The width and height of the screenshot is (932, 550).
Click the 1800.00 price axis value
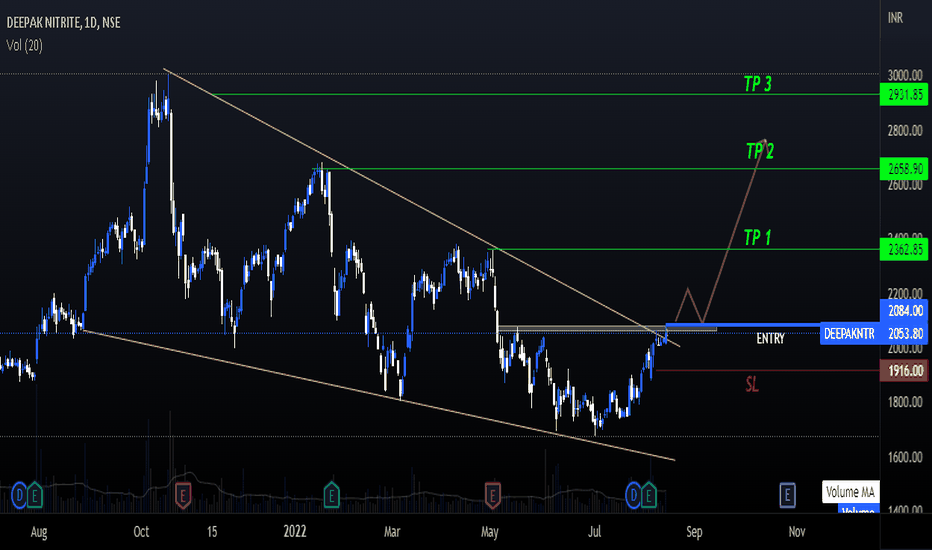[905, 403]
